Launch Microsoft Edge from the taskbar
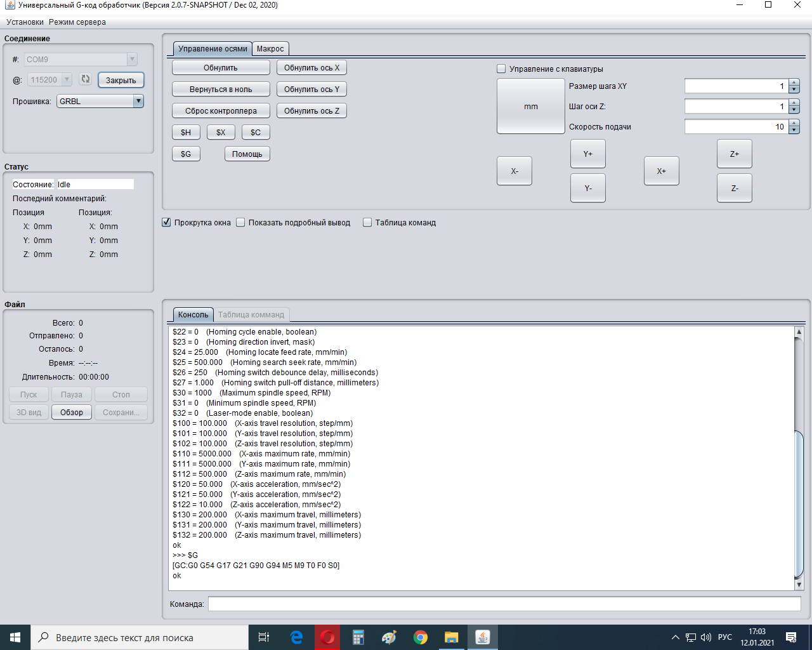 [x=296, y=637]
